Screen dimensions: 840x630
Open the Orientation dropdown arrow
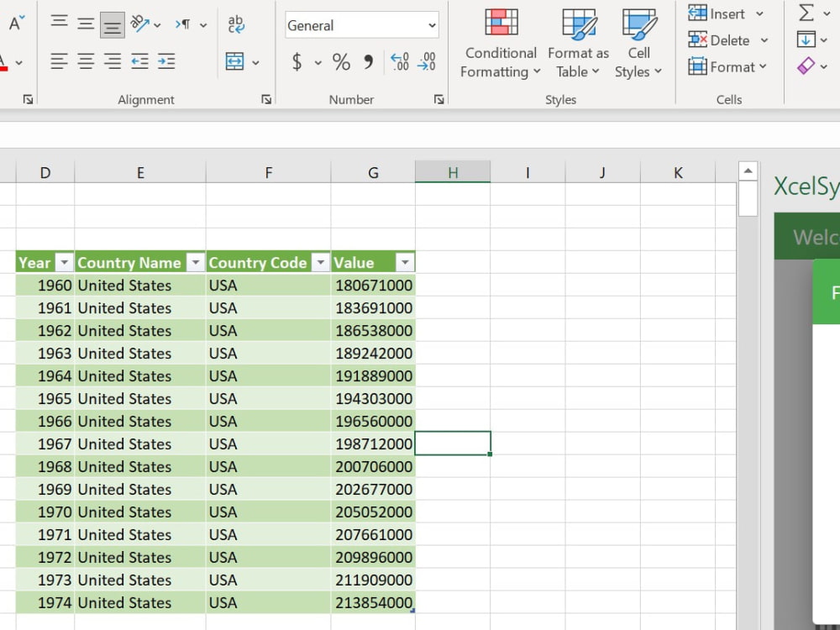[x=157, y=25]
